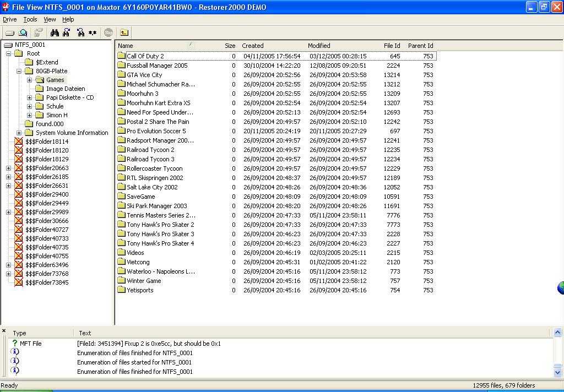Image resolution: width=564 pixels, height=392 pixels.
Task: Sort list by Parent Id column header
Action: [420, 46]
